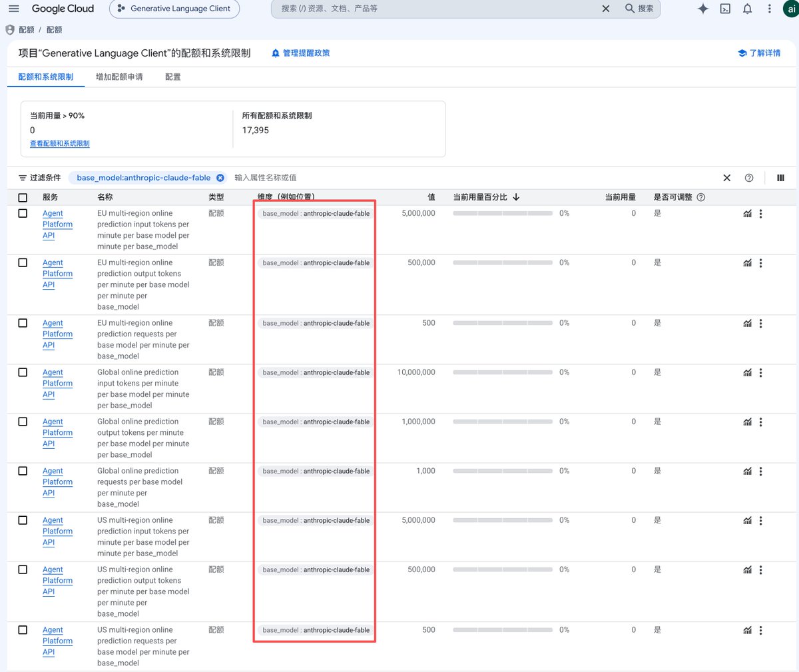Switch to the 增加配额申请 tab
799x672 pixels.
point(119,77)
